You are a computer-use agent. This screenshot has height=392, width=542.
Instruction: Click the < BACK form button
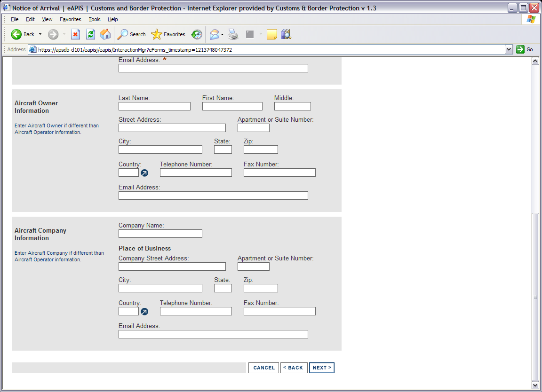coord(294,368)
